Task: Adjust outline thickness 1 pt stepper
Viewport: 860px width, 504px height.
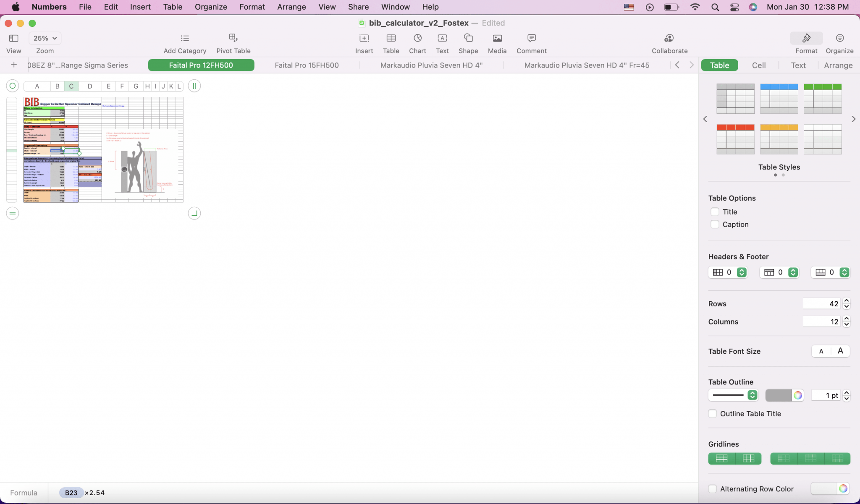Action: [x=847, y=395]
